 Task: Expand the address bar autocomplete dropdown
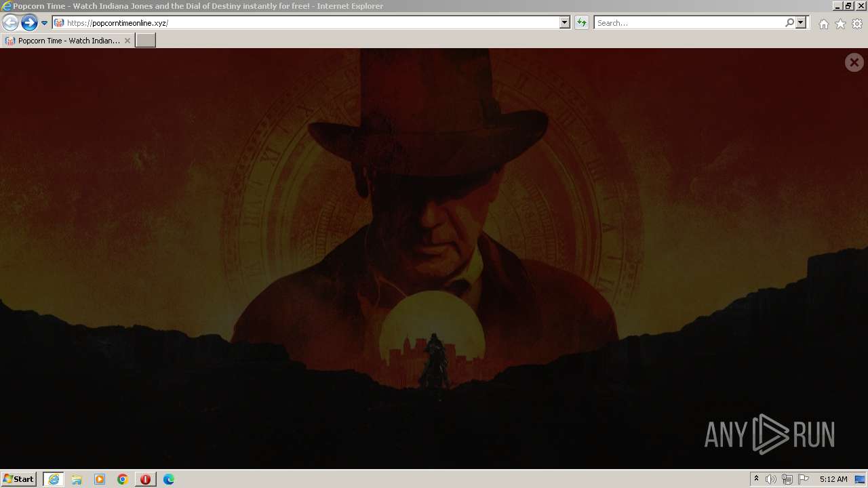(x=565, y=22)
